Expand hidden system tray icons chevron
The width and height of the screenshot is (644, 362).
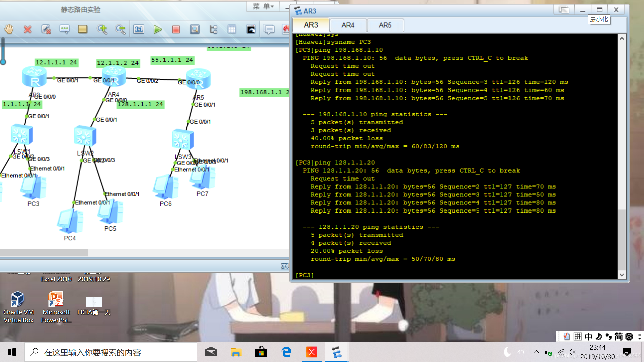click(536, 352)
